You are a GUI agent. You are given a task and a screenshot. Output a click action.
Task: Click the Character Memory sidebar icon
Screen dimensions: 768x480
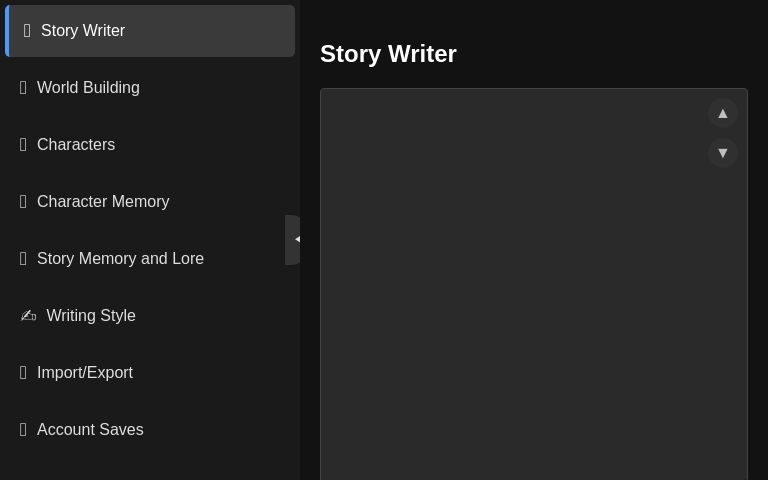[23, 202]
